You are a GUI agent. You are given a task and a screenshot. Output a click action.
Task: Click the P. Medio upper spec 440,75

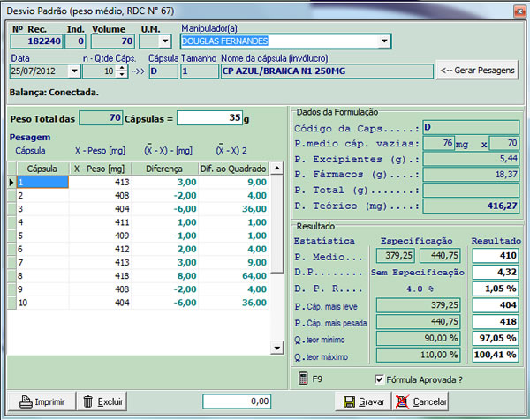coord(439,256)
